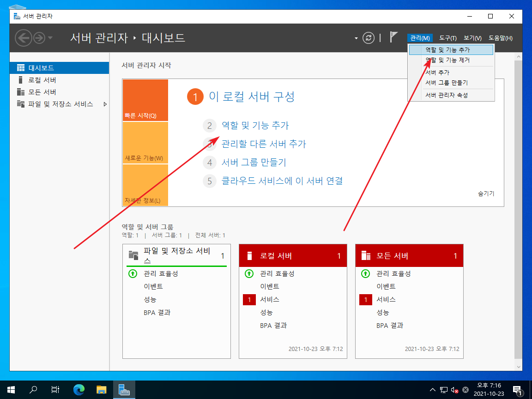Open the notifications flag icon

tap(393, 37)
